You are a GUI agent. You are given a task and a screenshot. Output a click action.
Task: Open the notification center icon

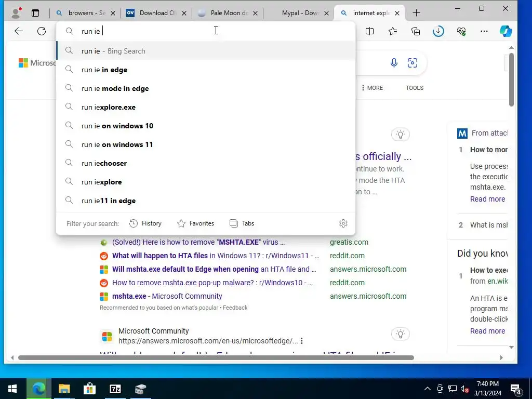[516, 389]
